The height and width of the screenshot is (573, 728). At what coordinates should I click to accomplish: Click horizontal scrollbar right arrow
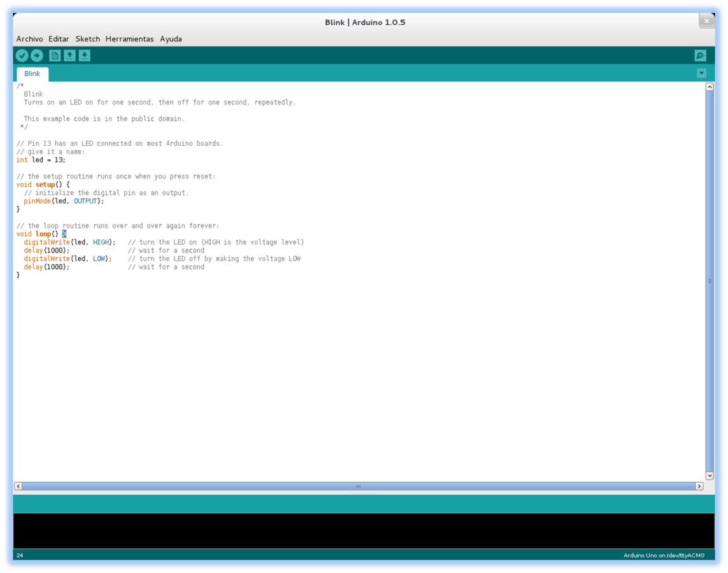point(699,486)
